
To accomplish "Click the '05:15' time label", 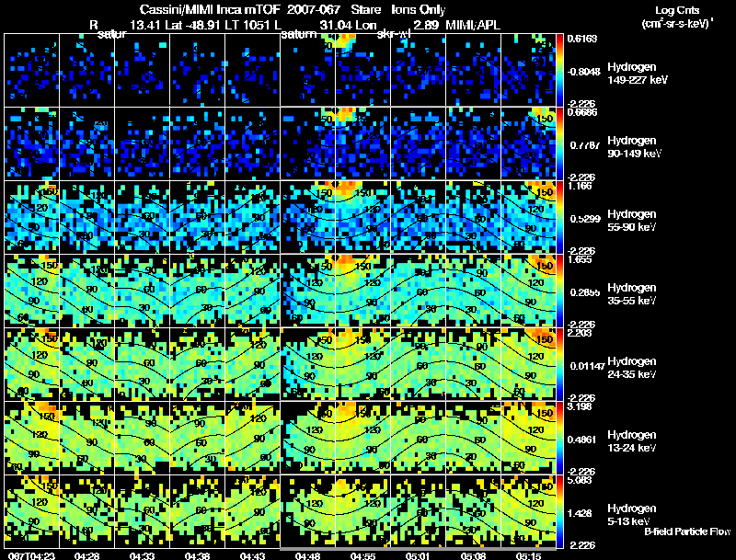I will pos(528,555).
